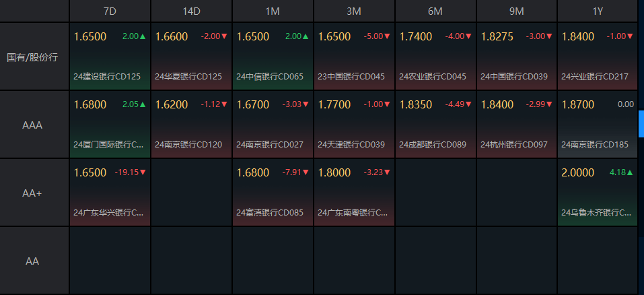Choose the 9M column header
Viewport: 644px width, 295px height.
tap(517, 11)
